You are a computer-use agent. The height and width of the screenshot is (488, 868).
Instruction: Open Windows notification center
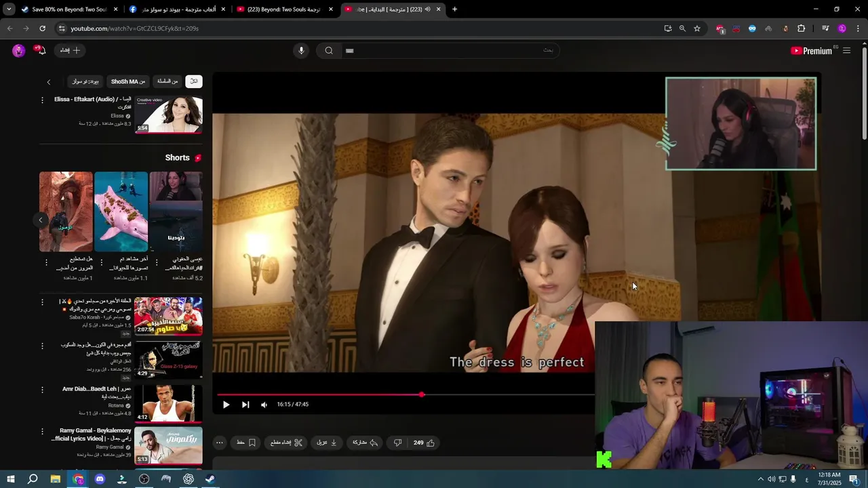click(x=854, y=479)
